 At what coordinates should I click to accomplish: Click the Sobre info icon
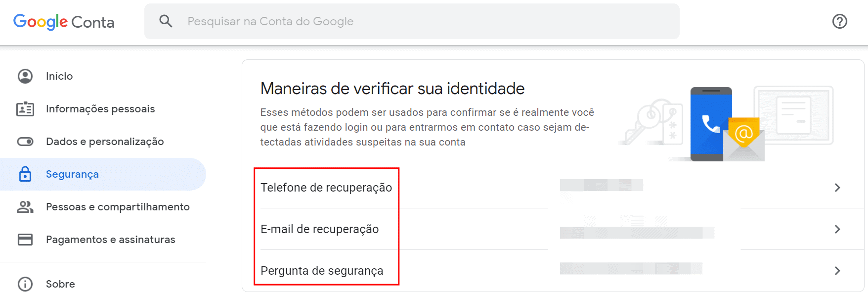coord(25,284)
